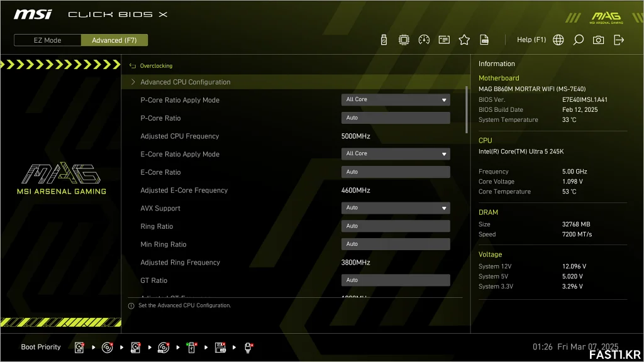Select the P-Core Ratio Apply Mode label
The height and width of the screenshot is (362, 644).
pyautogui.click(x=180, y=100)
